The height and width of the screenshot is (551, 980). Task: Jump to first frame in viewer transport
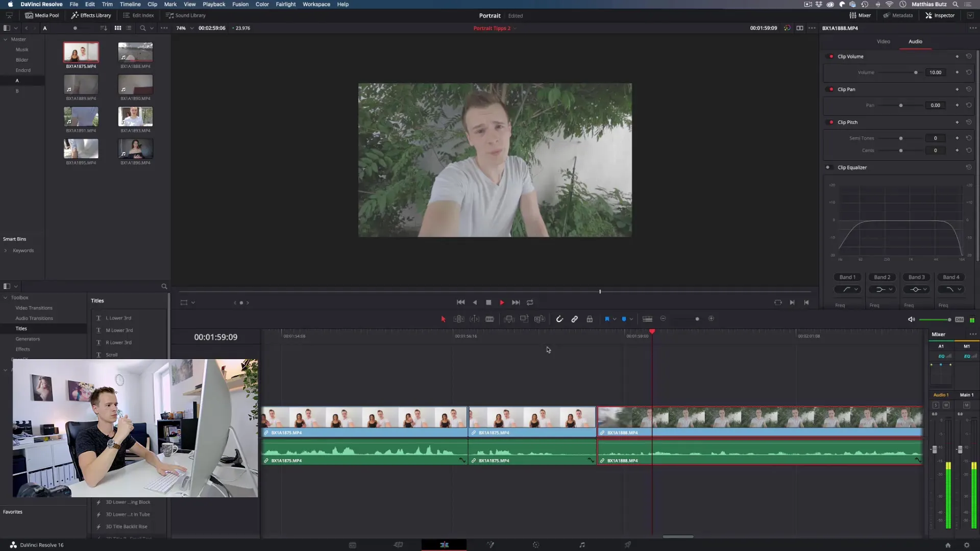pos(460,302)
